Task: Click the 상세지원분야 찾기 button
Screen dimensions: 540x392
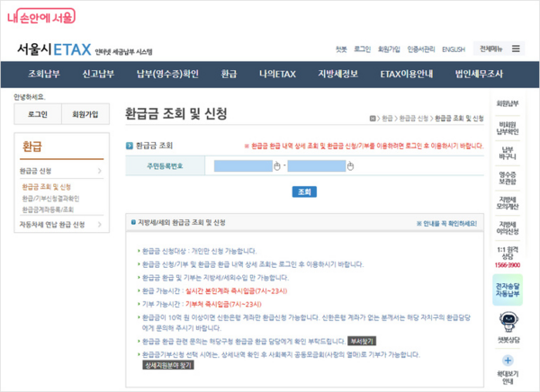Action: coord(168,365)
